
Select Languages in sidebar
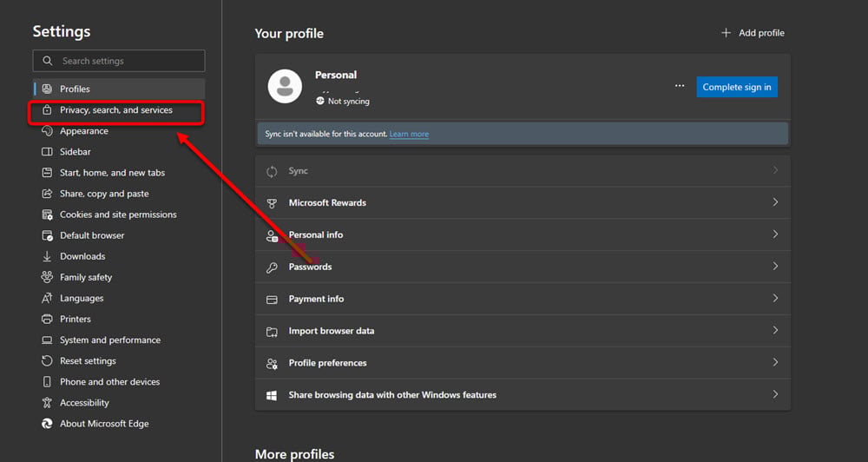pos(118,298)
